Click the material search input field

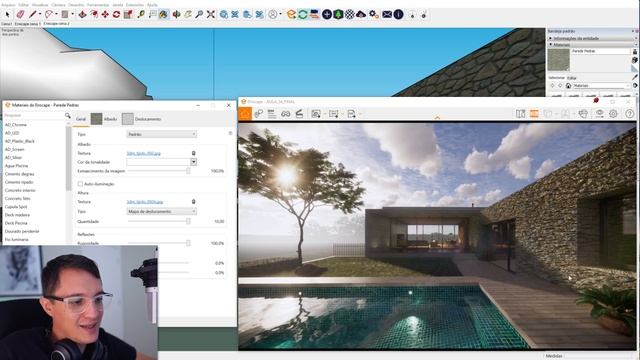pos(33,116)
